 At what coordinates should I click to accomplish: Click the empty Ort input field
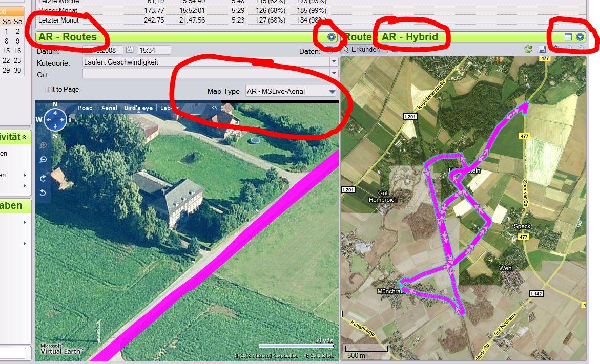coord(206,73)
